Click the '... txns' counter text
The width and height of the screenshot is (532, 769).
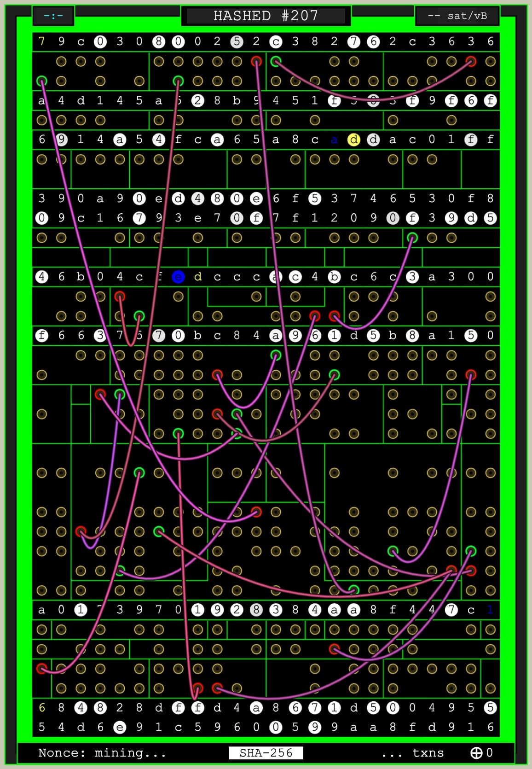click(412, 752)
